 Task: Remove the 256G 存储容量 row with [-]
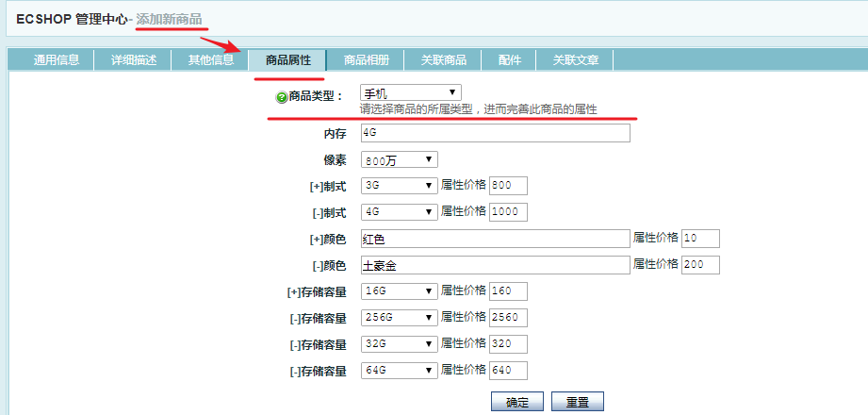click(295, 319)
